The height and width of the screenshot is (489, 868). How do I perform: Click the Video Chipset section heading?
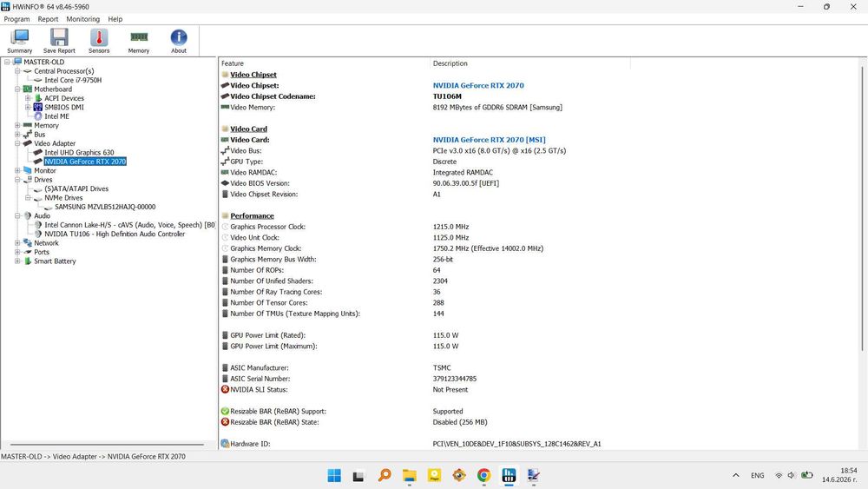[253, 75]
